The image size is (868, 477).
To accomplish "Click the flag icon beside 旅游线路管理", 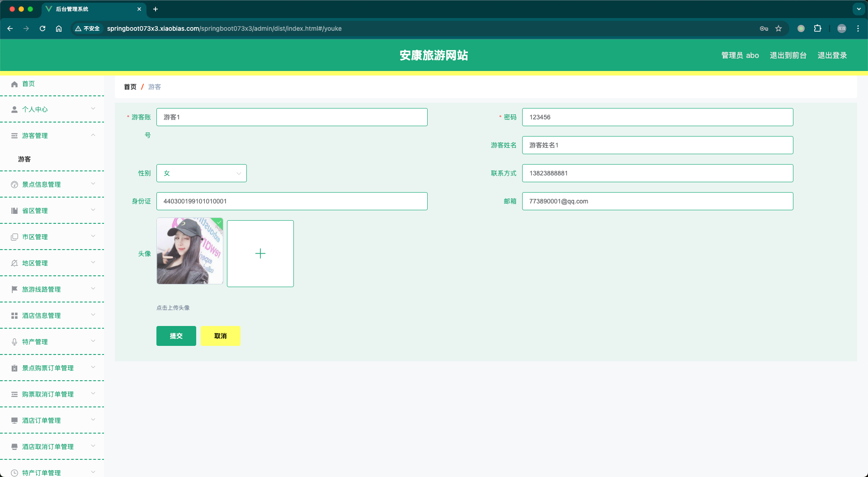I will pyautogui.click(x=14, y=289).
